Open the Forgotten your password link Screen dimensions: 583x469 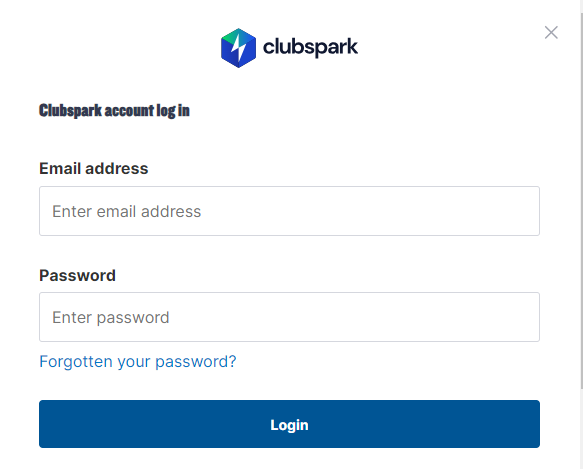[138, 362]
